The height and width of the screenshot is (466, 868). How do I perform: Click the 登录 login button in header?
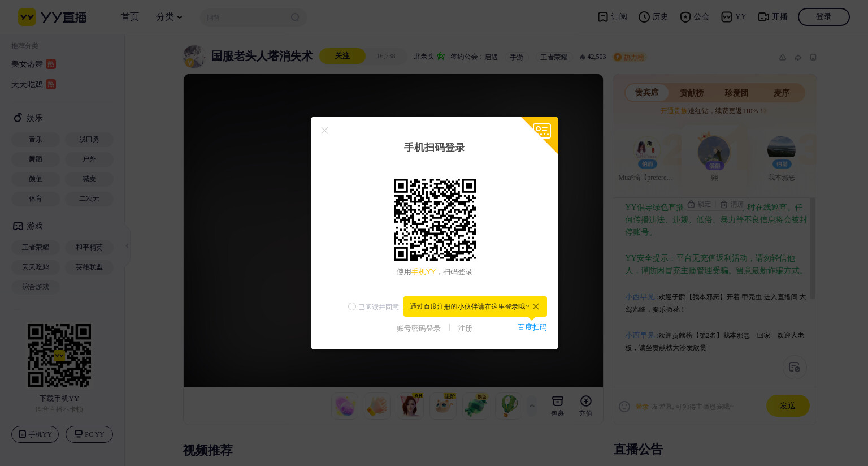823,17
